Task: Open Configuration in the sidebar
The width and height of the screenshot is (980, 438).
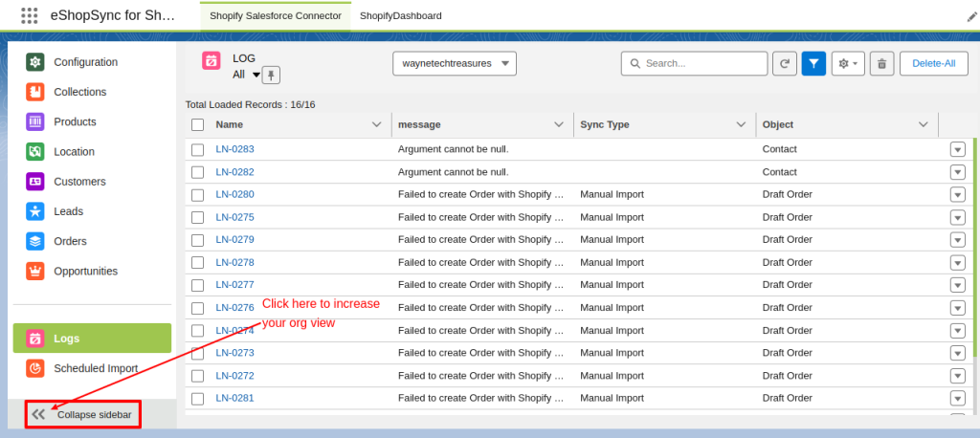Action: coord(93,62)
